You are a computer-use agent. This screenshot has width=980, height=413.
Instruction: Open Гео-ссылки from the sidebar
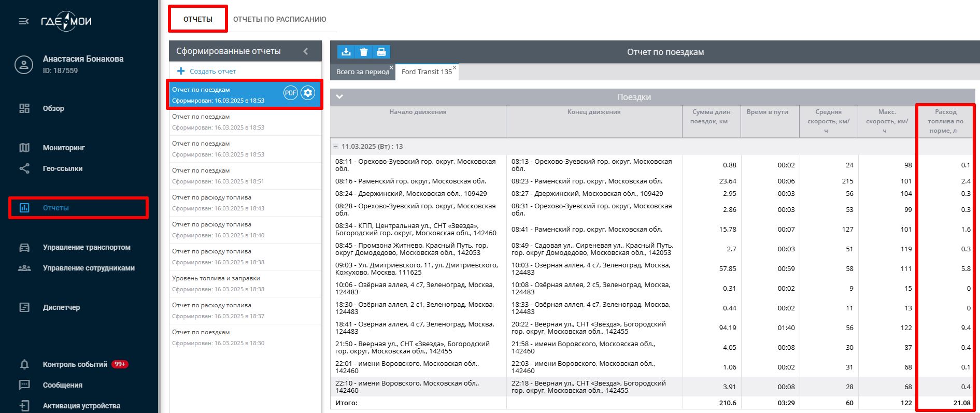63,168
